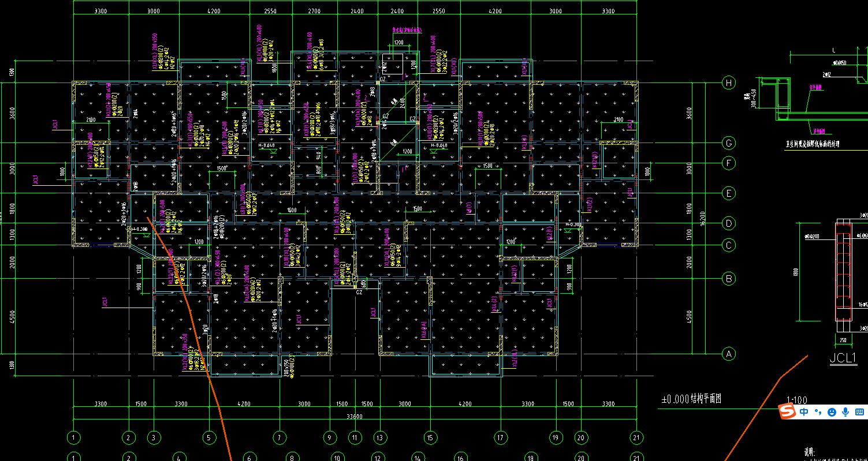Select axis bubble 15 in the bottom row
This screenshot has height=461, width=868.
point(430,438)
